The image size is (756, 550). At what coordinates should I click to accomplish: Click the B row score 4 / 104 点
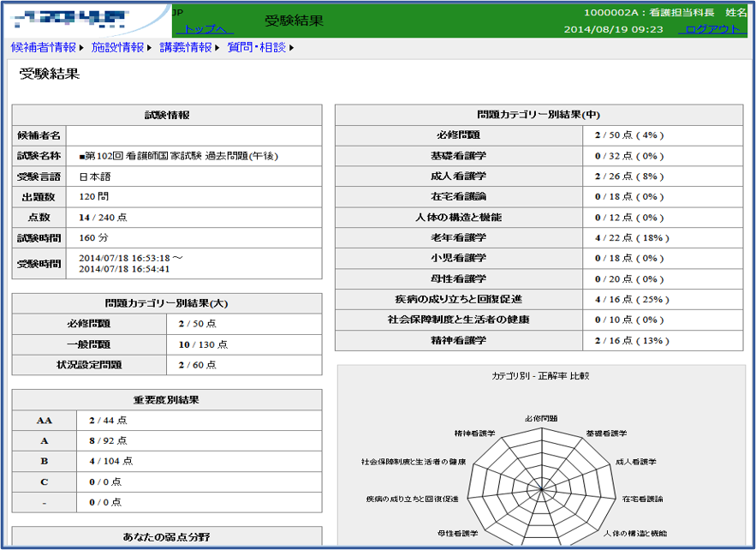(111, 461)
